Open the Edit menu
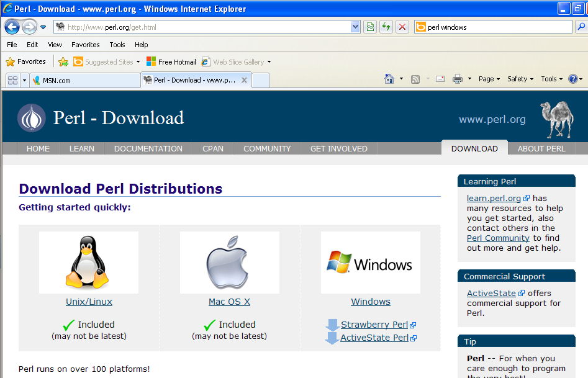588x378 pixels. [32, 45]
